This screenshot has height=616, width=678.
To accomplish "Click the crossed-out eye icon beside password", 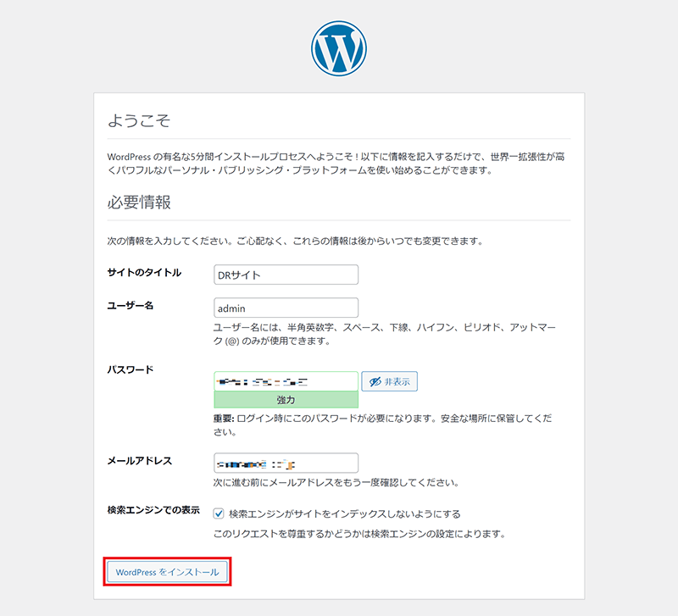I will click(x=373, y=382).
